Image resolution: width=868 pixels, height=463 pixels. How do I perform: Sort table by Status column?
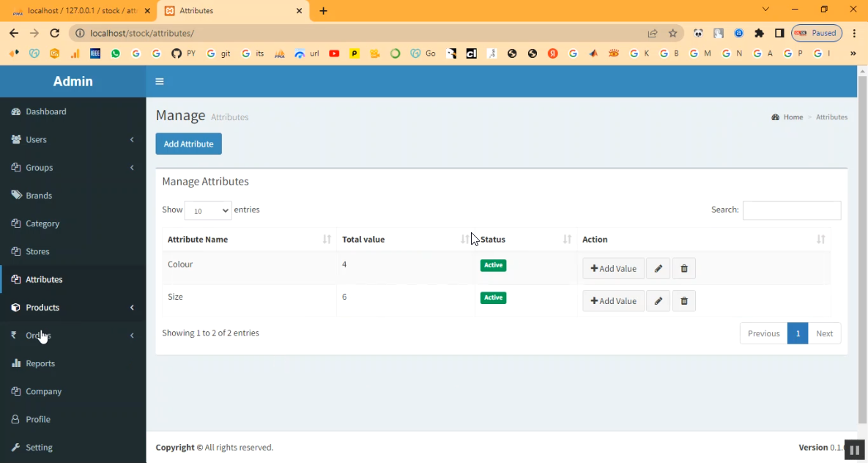pos(525,240)
